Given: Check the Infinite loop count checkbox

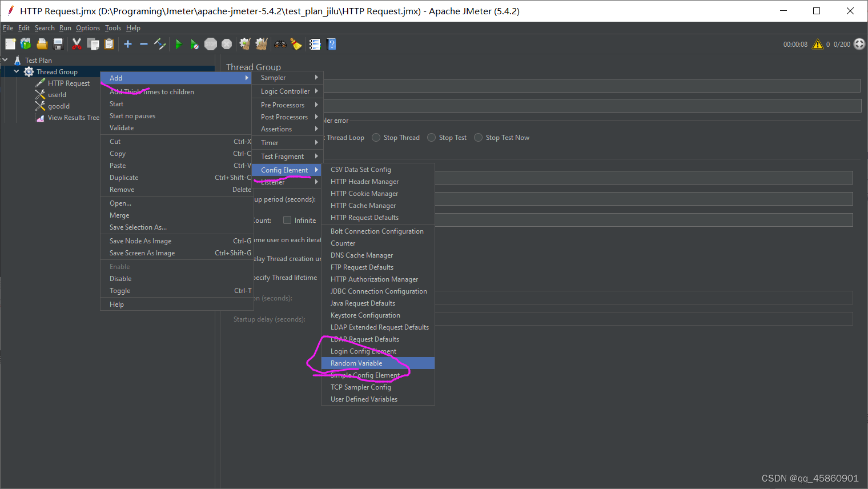Looking at the screenshot, I should pyautogui.click(x=287, y=220).
